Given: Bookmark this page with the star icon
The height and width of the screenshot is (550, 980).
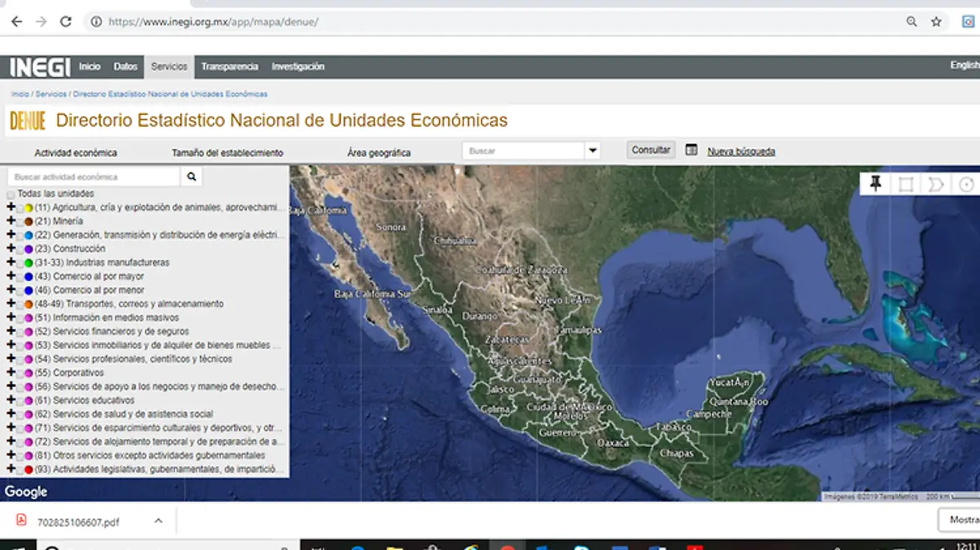Looking at the screenshot, I should click(x=936, y=22).
